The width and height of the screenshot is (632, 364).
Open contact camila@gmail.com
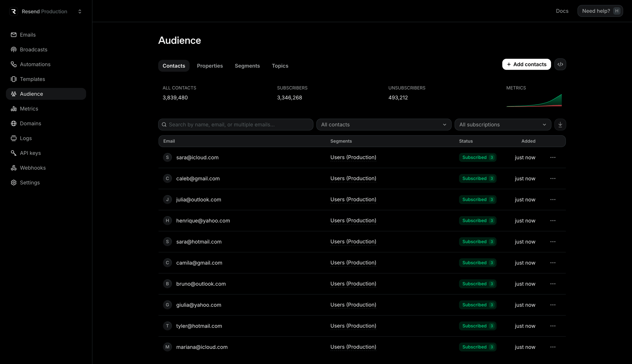[199, 263]
